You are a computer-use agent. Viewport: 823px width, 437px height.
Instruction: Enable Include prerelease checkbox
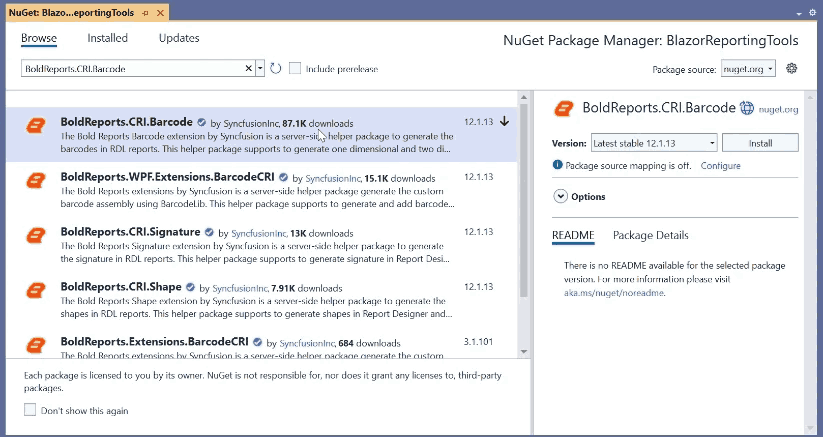[295, 68]
